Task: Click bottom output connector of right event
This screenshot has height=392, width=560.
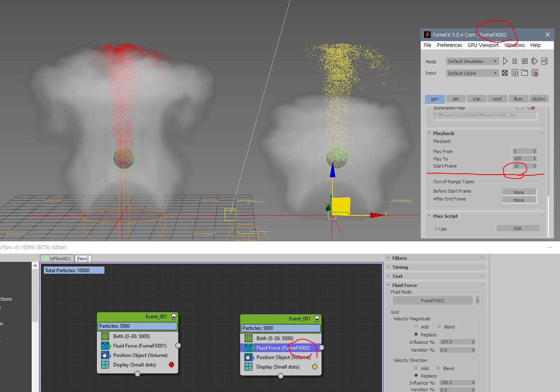Action: (281, 376)
